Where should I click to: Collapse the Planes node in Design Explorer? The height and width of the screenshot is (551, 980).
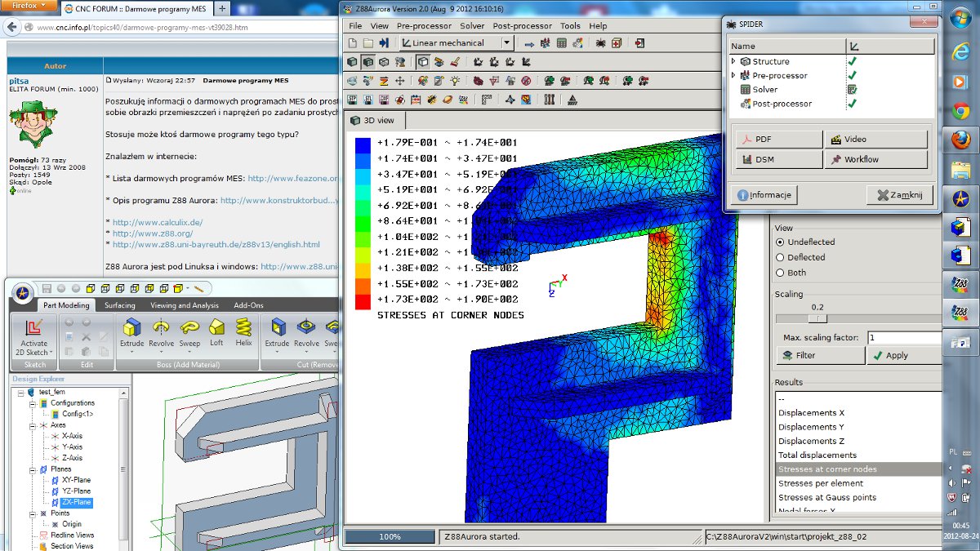[x=33, y=469]
